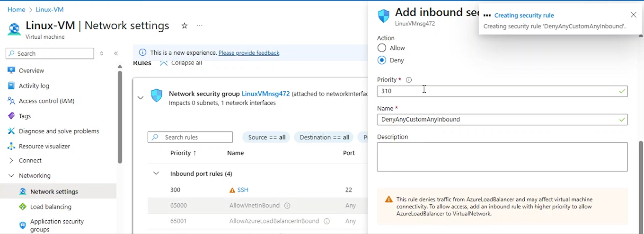This screenshot has width=644, height=234.
Task: Click the Port column header
Action: pos(349,153)
